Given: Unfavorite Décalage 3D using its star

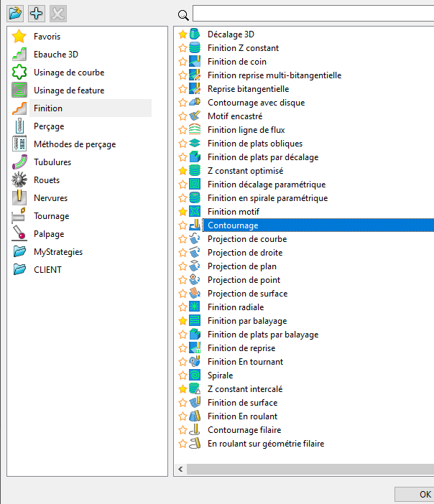Looking at the screenshot, I should pos(183,34).
